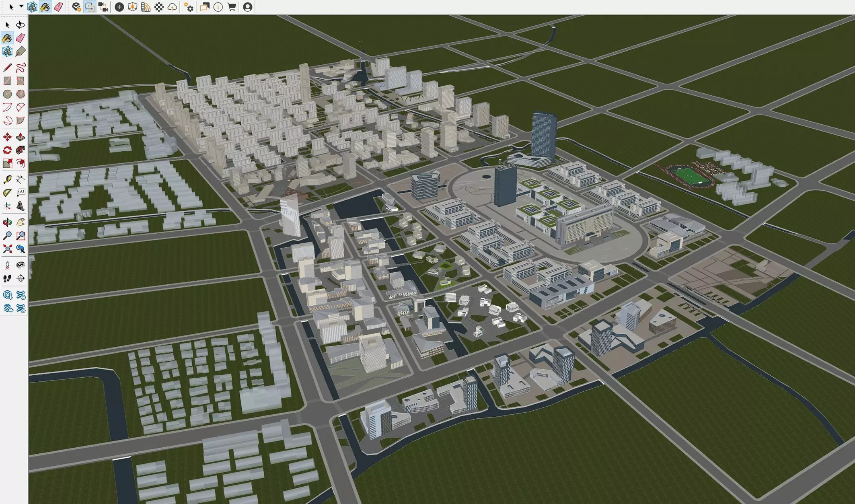Screen dimensions: 855x504
Task: Select the Zoom magnifier tool
Action: point(7,236)
